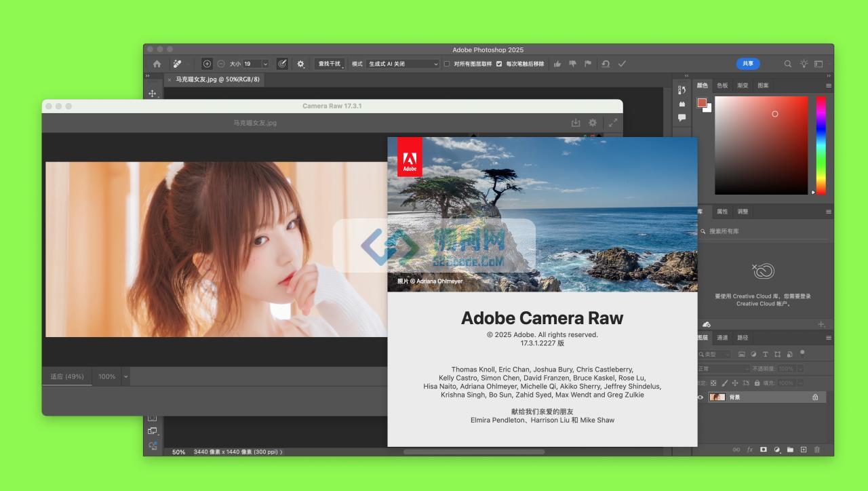Click the layer fx styles icon

point(750,450)
